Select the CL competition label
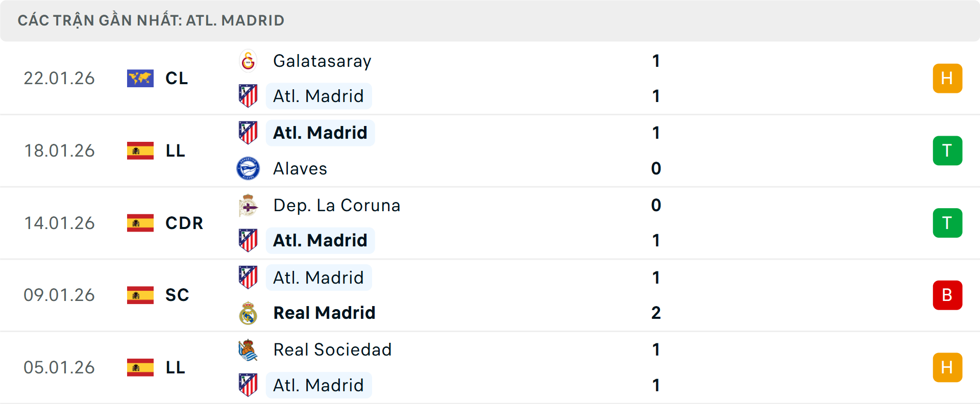 click(x=176, y=78)
